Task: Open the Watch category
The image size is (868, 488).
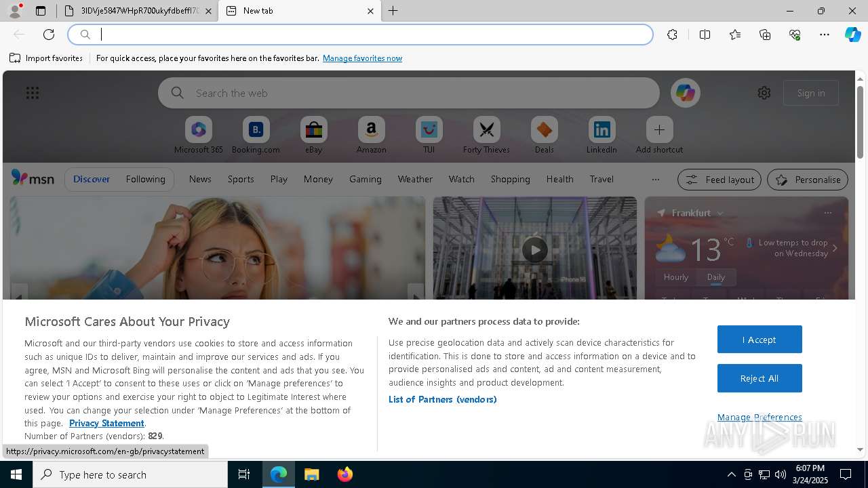Action: point(462,179)
